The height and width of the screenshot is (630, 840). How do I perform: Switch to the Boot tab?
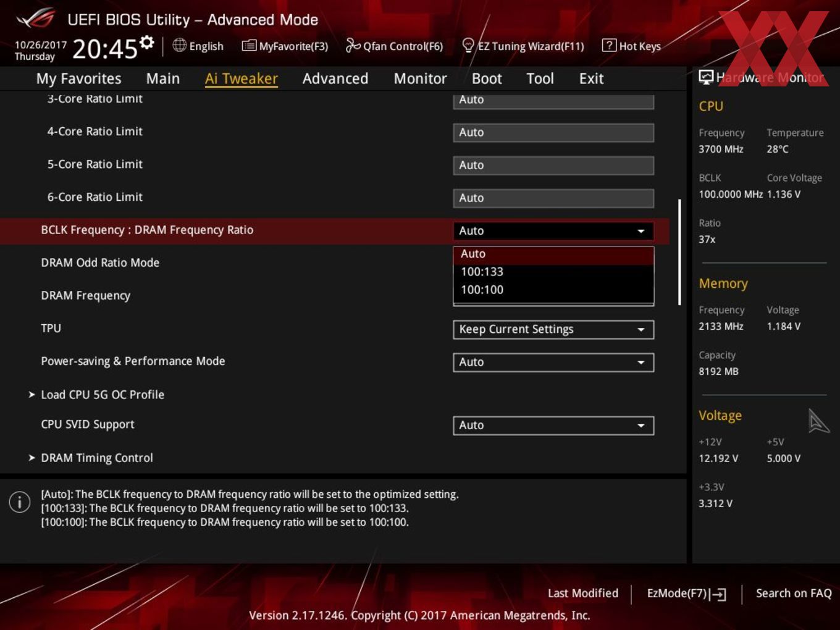(x=487, y=78)
